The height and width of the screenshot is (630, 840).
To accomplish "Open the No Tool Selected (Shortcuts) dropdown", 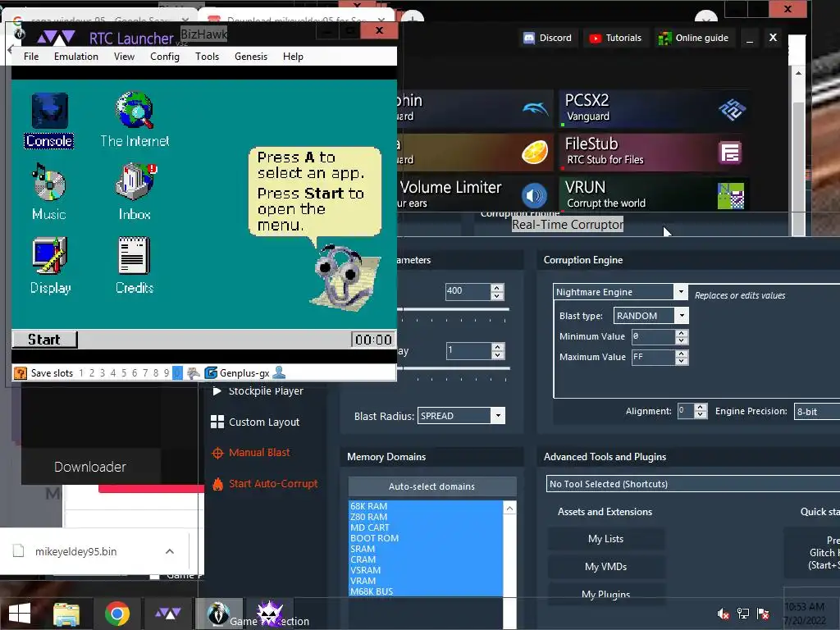I will pyautogui.click(x=693, y=484).
